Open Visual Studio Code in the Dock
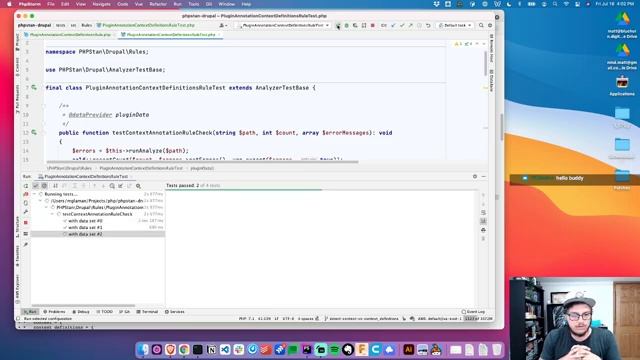Screen dimensions: 640x360 (x=225, y=349)
